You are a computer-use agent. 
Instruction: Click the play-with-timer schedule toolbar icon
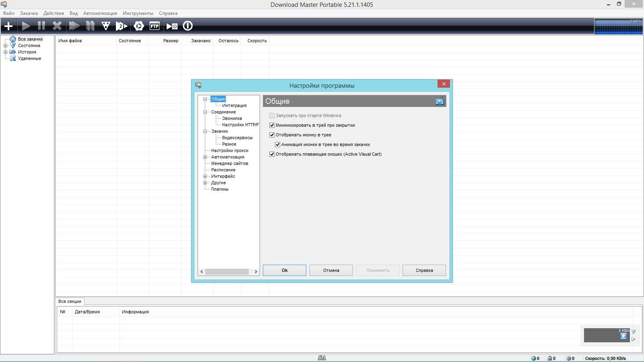[x=172, y=26]
